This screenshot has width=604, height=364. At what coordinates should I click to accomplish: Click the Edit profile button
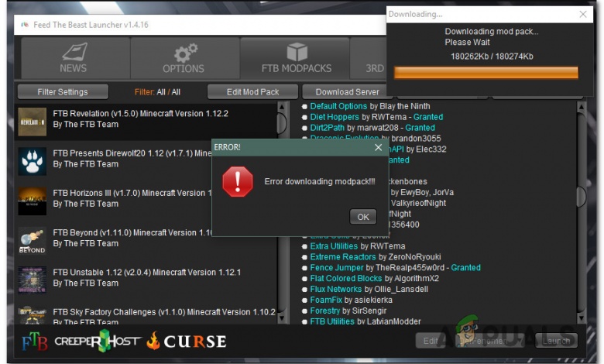(431, 341)
